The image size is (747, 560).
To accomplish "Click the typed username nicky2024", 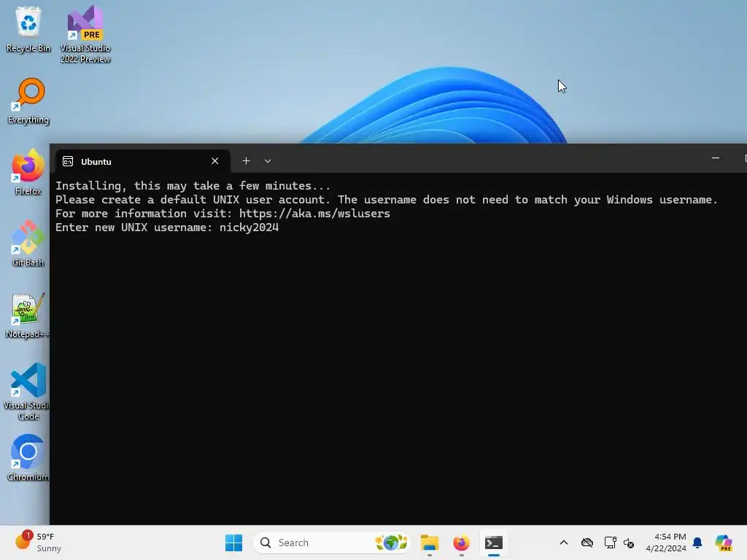I will click(249, 227).
